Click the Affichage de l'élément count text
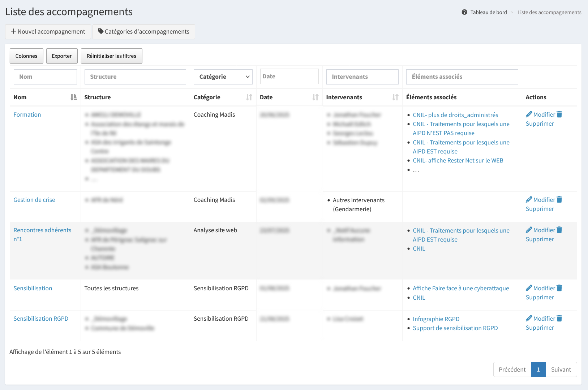The height and width of the screenshot is (390, 588). click(x=65, y=352)
